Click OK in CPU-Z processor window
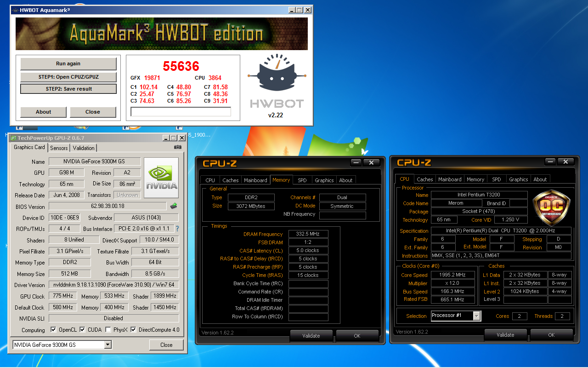588x368 pixels. (551, 335)
